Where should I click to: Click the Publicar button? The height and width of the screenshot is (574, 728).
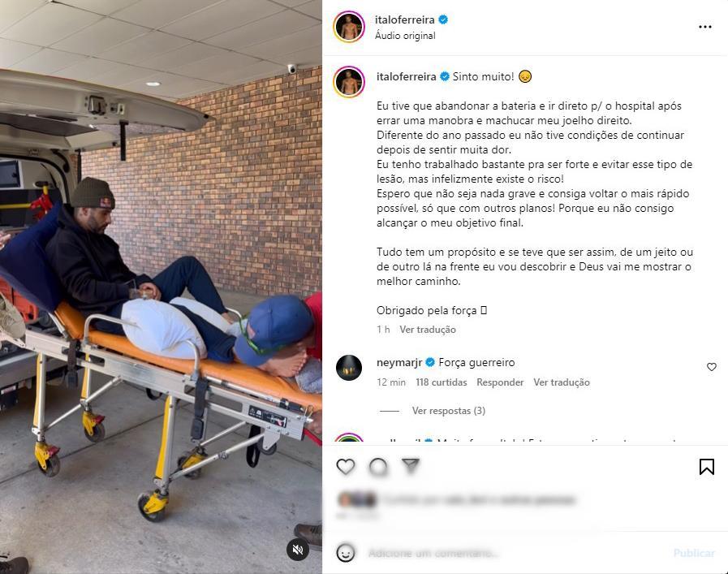pyautogui.click(x=694, y=553)
